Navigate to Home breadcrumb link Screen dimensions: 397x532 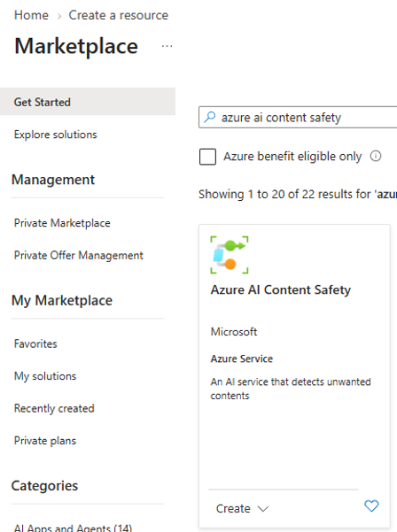(x=31, y=15)
